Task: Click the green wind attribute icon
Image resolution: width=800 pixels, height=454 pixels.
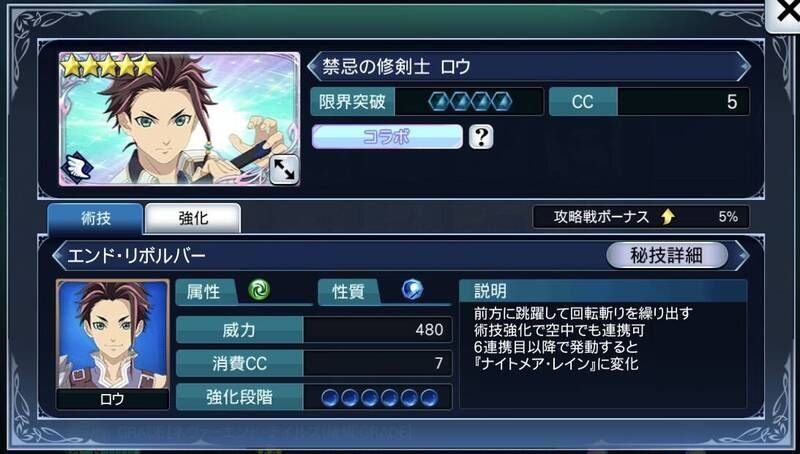Action: tap(259, 290)
